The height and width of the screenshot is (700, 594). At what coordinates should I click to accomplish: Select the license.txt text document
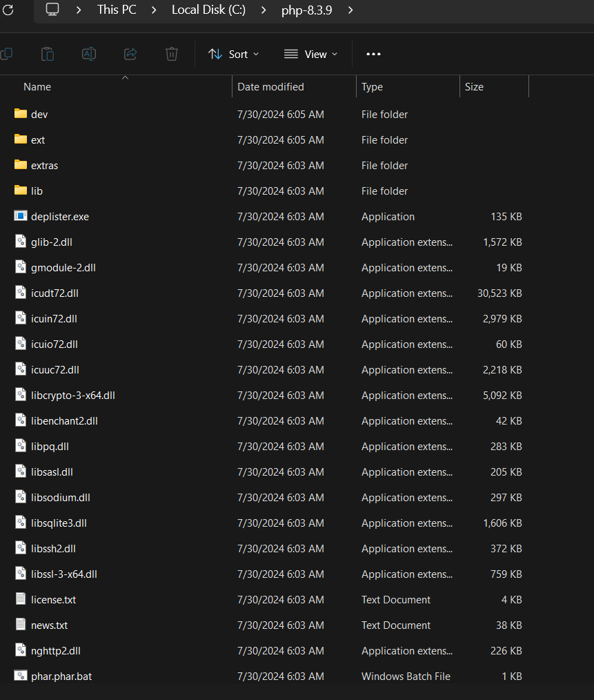pyautogui.click(x=53, y=600)
